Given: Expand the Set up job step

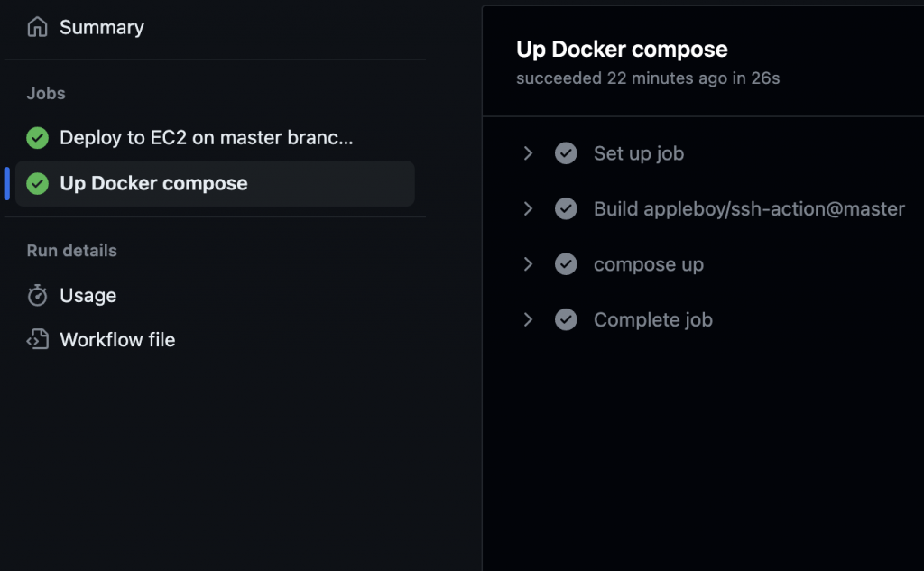Looking at the screenshot, I should pos(529,154).
